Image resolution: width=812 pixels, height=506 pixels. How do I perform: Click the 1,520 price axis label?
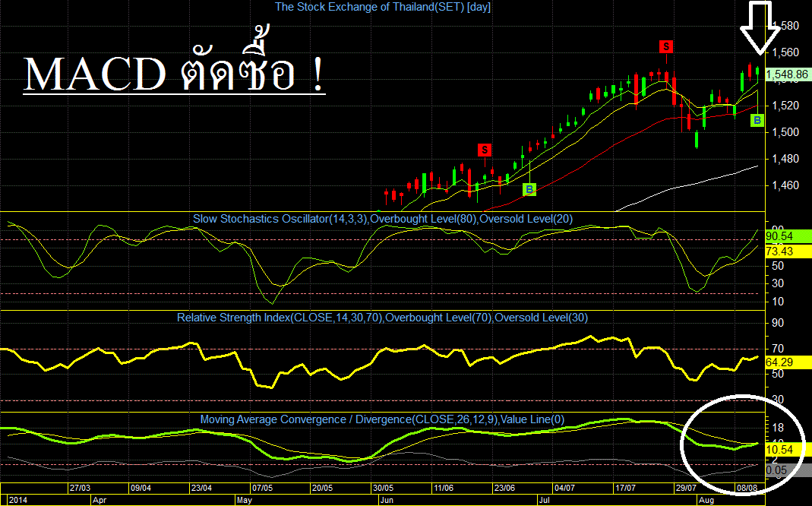click(785, 105)
